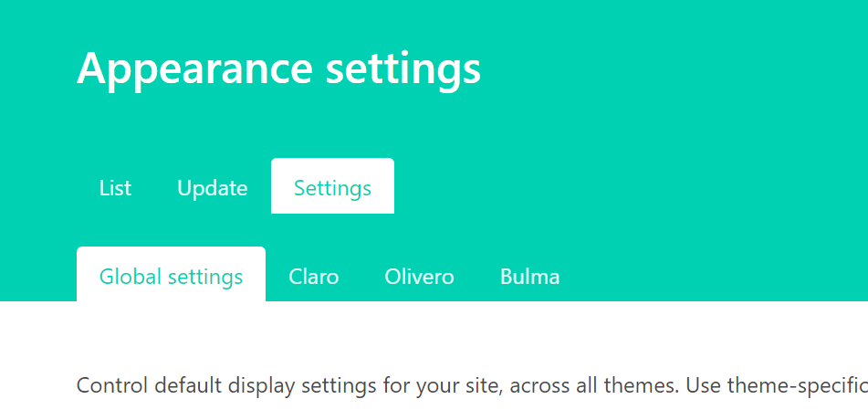
Task: Open the List tab
Action: 115,188
